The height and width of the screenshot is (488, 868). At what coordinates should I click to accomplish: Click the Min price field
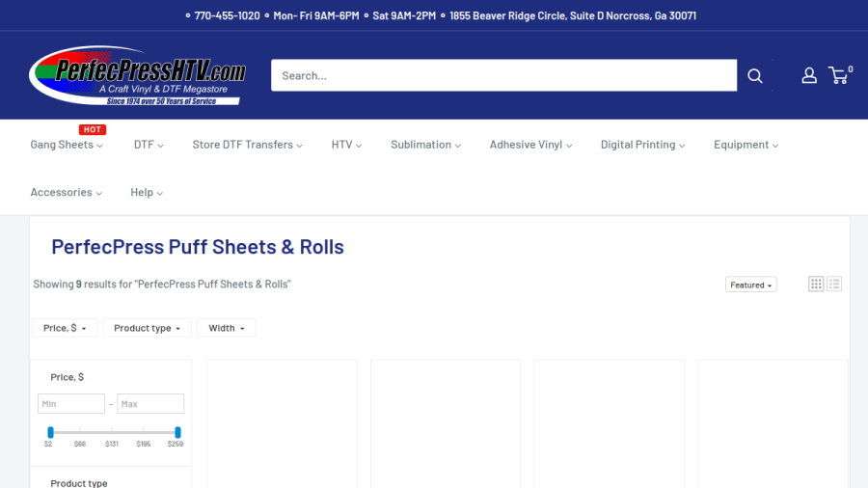tap(70, 404)
